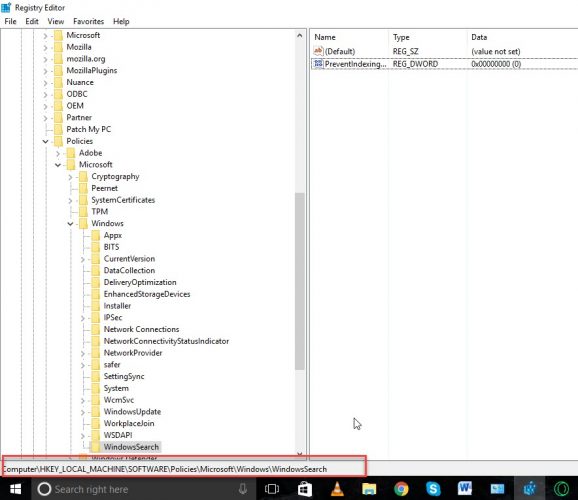The image size is (578, 500).
Task: Select the WcmSvc key
Action: pos(118,400)
